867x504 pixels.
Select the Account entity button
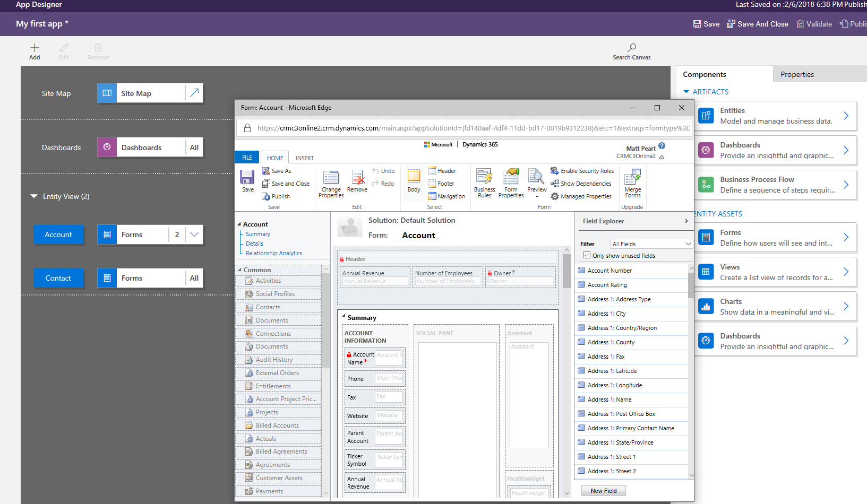tap(58, 234)
